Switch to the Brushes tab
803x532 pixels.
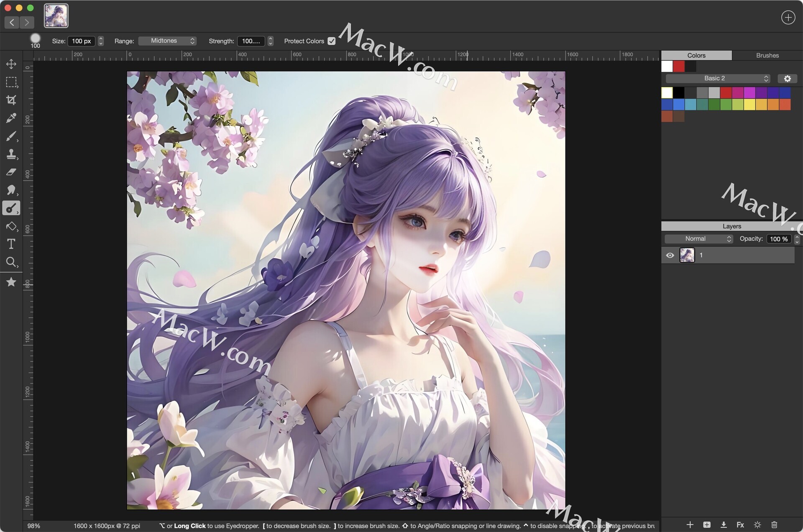point(767,55)
